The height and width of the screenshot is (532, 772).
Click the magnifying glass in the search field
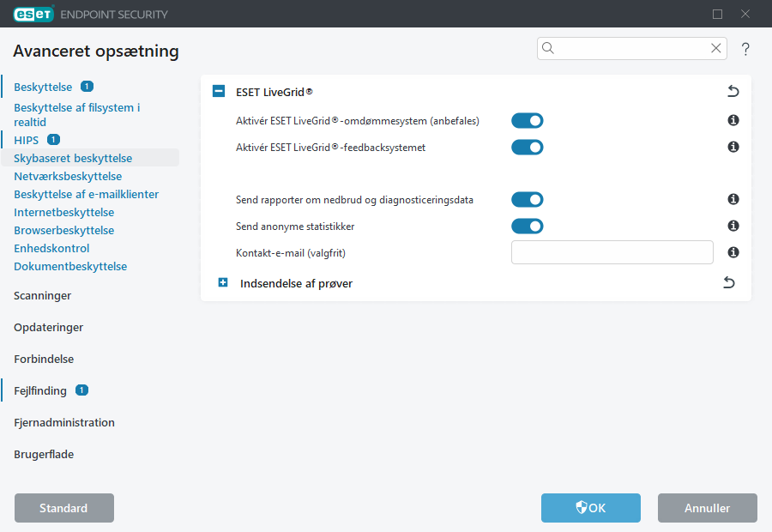pos(548,48)
